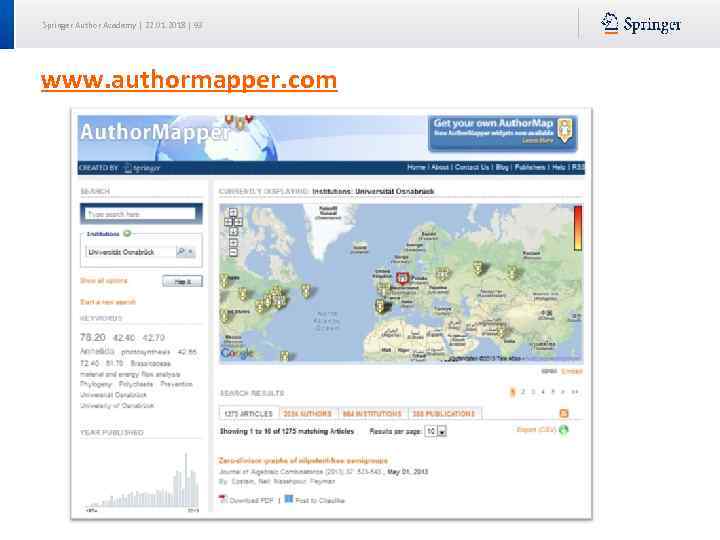Click the map marker in the North Atlantic

pos(306,291)
